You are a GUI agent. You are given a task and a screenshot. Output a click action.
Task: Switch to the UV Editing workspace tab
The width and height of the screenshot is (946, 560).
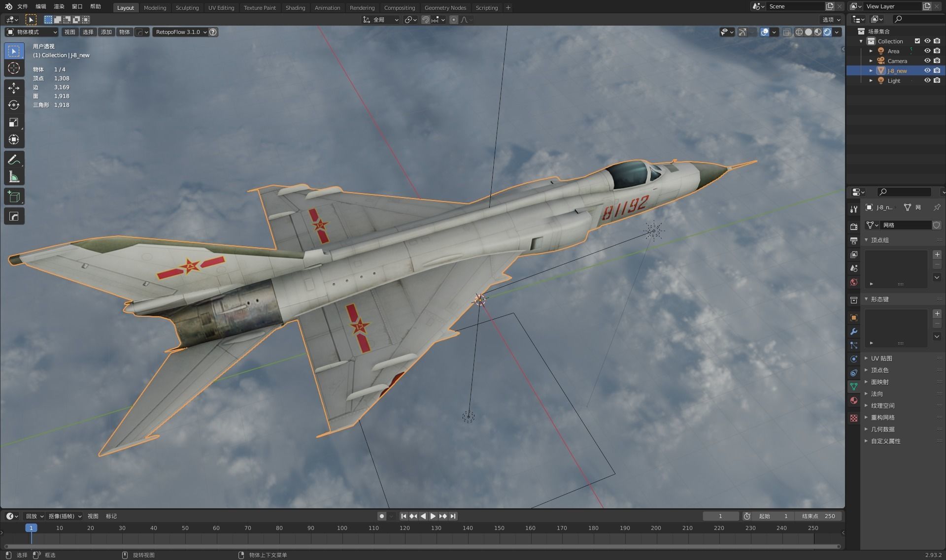pyautogui.click(x=221, y=8)
